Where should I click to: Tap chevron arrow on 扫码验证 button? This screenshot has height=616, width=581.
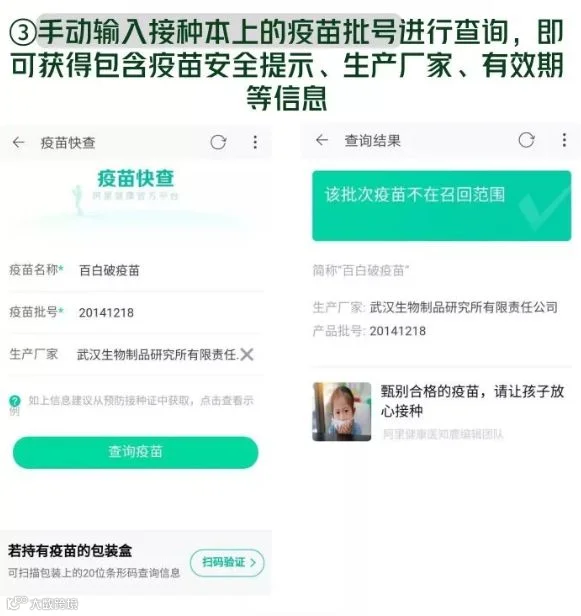pos(253,563)
